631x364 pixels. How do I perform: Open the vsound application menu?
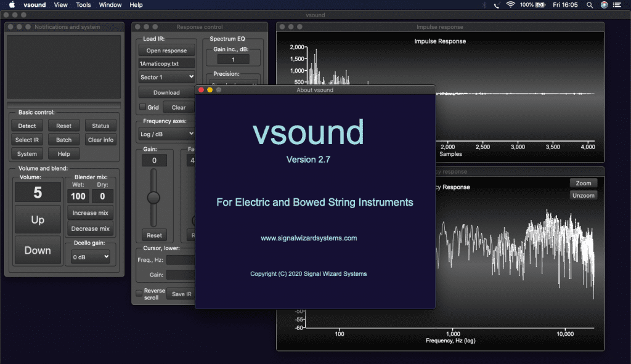click(35, 5)
